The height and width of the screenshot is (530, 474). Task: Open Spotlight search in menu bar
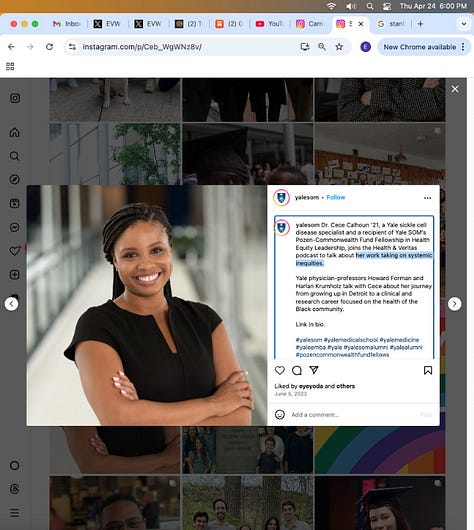(370, 6)
